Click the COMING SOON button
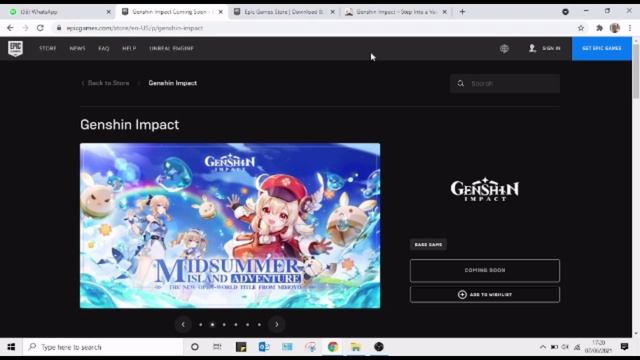Screen dimensions: 640x360 tap(485, 270)
